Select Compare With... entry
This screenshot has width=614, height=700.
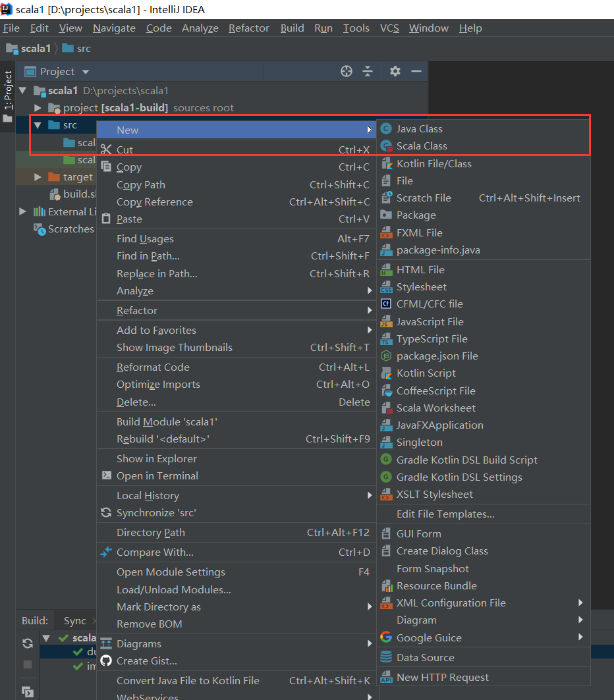237,552
